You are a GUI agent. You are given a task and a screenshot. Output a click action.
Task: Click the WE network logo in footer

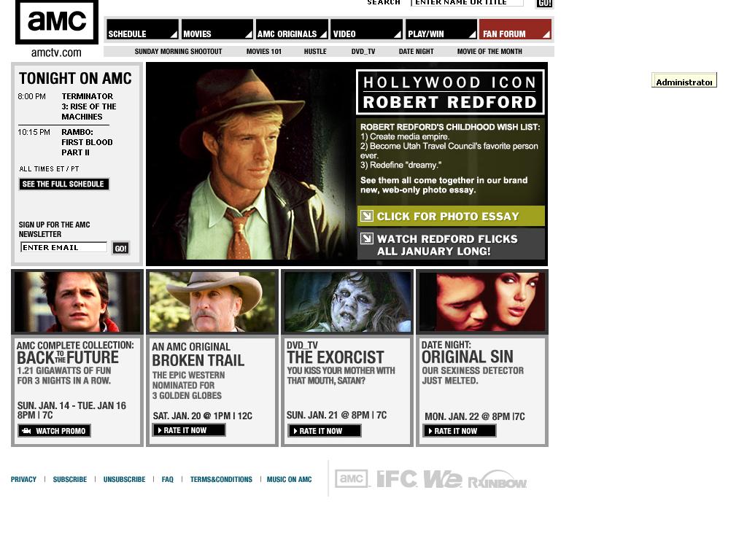442,478
